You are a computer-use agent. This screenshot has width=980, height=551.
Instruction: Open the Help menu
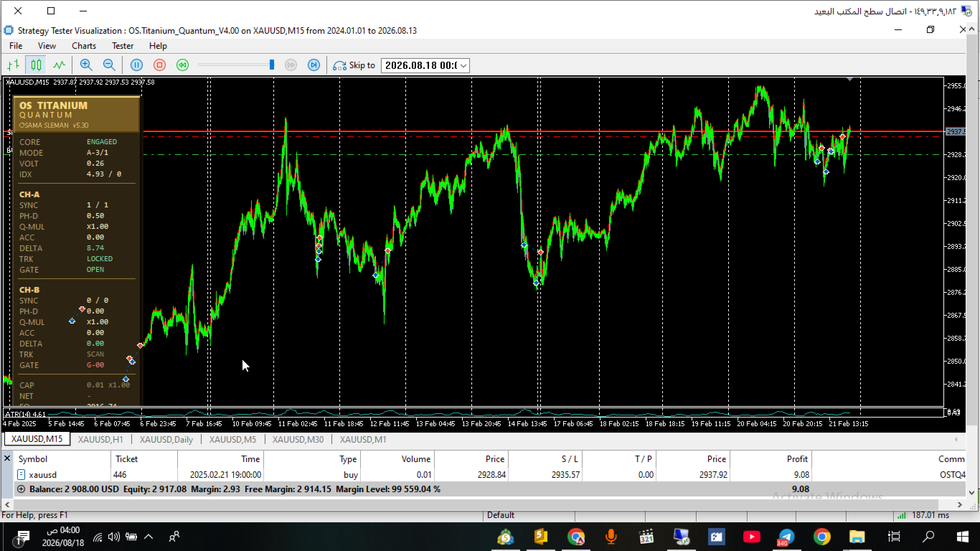click(158, 46)
